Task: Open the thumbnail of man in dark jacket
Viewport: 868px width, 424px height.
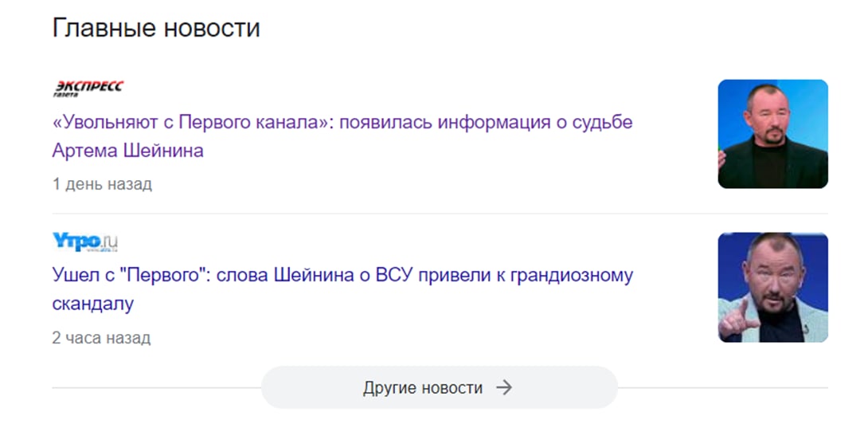Action: [772, 134]
